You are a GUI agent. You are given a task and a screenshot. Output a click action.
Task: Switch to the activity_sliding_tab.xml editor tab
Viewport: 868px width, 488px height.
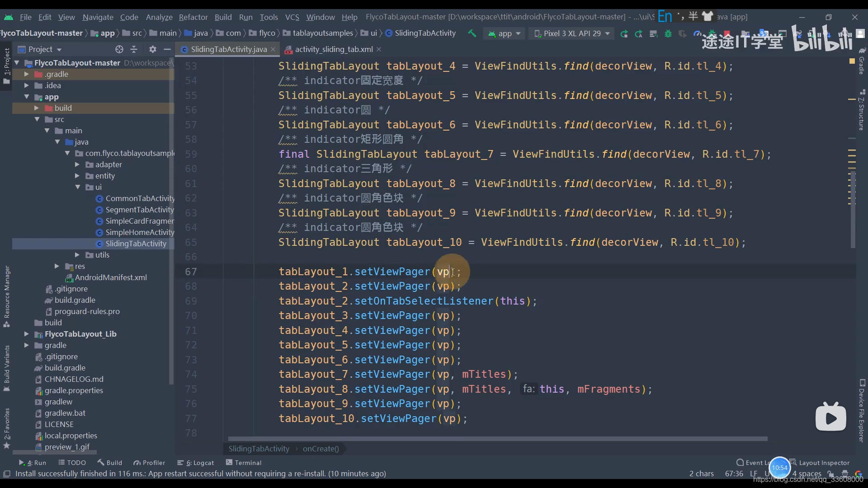coord(334,49)
